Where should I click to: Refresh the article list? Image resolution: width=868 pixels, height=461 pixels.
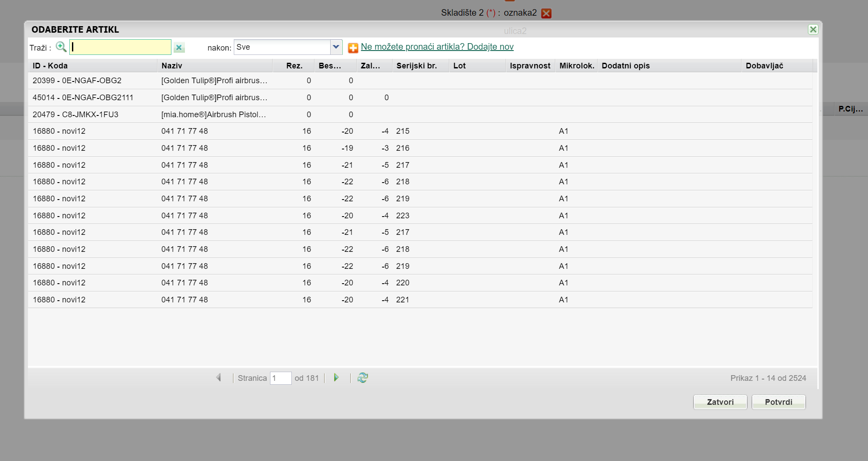tap(362, 378)
